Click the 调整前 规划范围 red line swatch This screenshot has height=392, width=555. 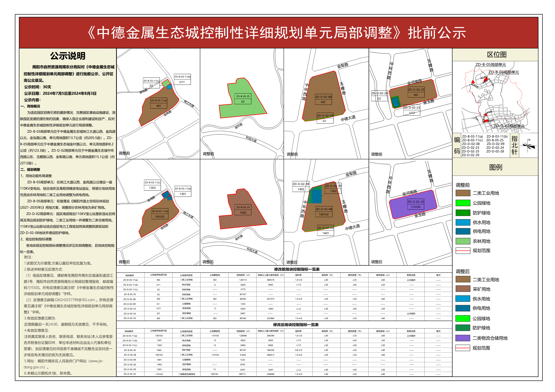463,251
